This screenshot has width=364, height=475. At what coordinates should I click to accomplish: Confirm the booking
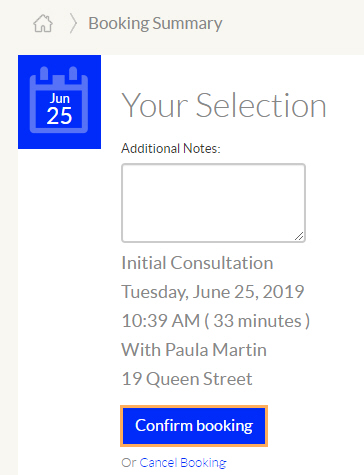coord(194,426)
